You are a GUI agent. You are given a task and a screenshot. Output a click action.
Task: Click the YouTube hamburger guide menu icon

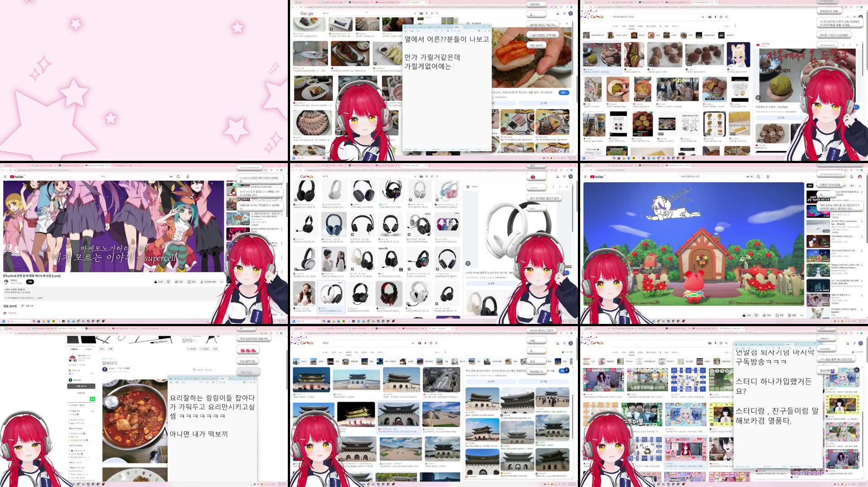pyautogui.click(x=5, y=176)
